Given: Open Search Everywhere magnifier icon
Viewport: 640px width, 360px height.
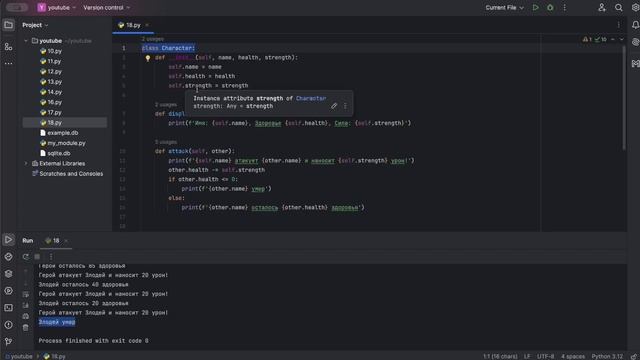Looking at the screenshot, I should coord(619,7).
